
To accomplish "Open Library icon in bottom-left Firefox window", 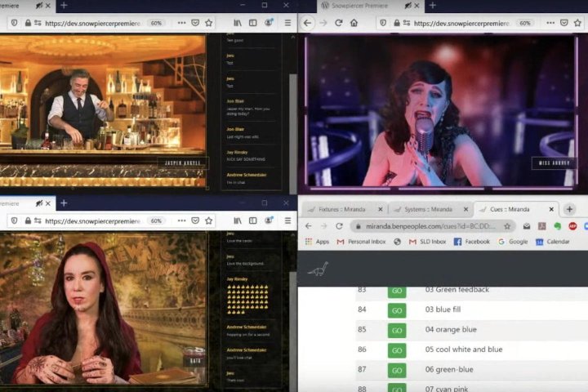I will tap(238, 220).
